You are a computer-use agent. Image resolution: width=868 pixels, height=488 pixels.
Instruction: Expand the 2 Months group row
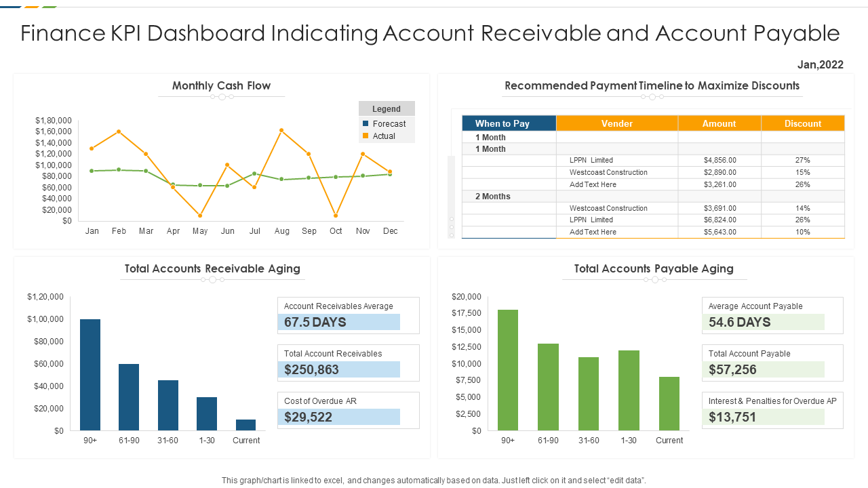click(x=492, y=196)
